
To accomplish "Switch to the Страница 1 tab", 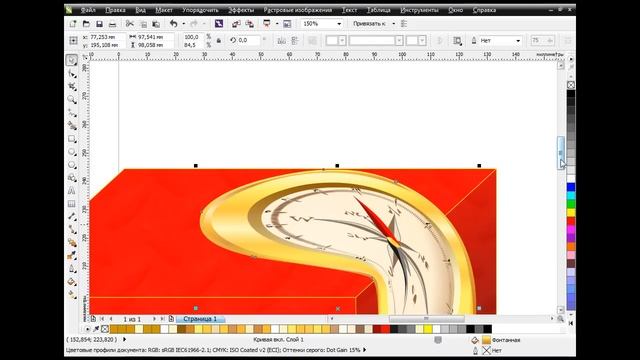I will click(200, 319).
